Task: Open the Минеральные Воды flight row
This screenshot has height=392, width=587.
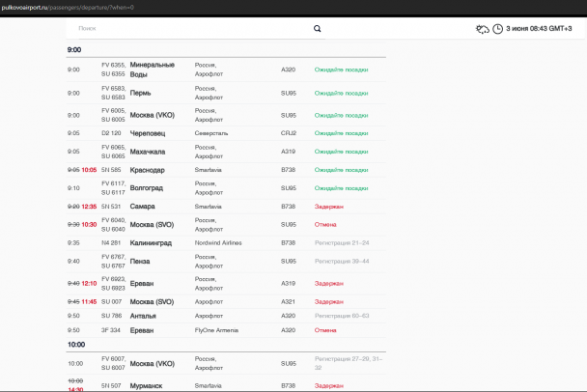Action: pos(226,70)
